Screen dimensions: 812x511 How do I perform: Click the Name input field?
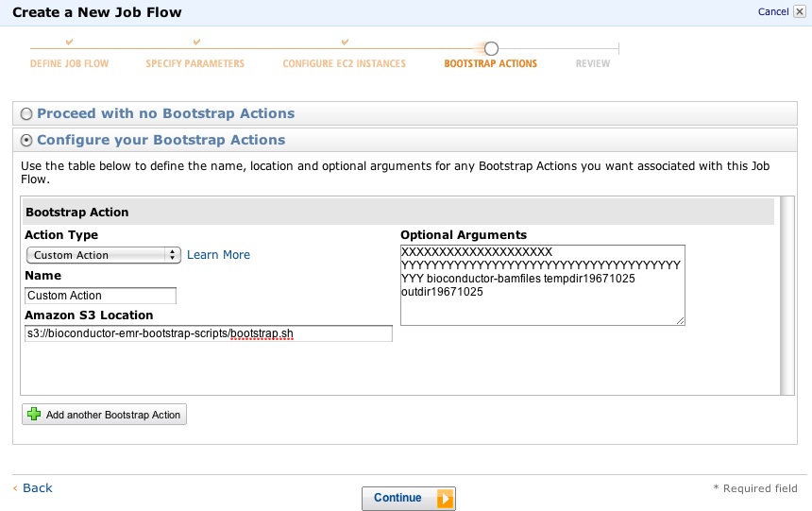coord(101,296)
